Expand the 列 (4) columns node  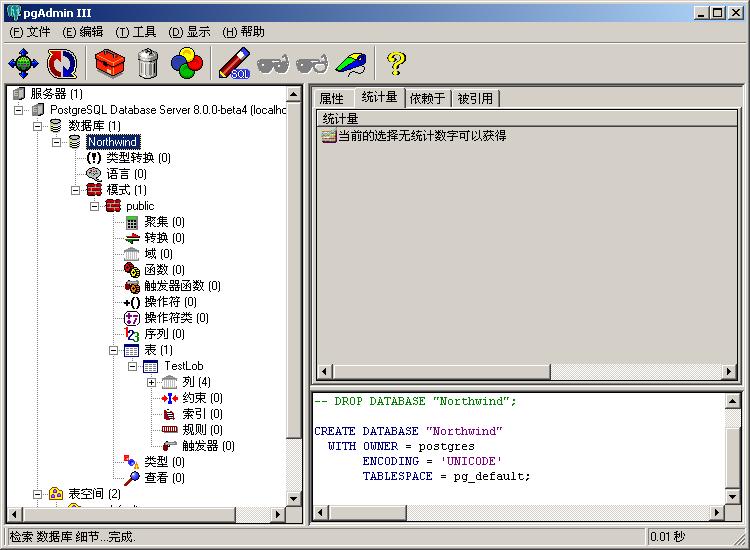152,383
